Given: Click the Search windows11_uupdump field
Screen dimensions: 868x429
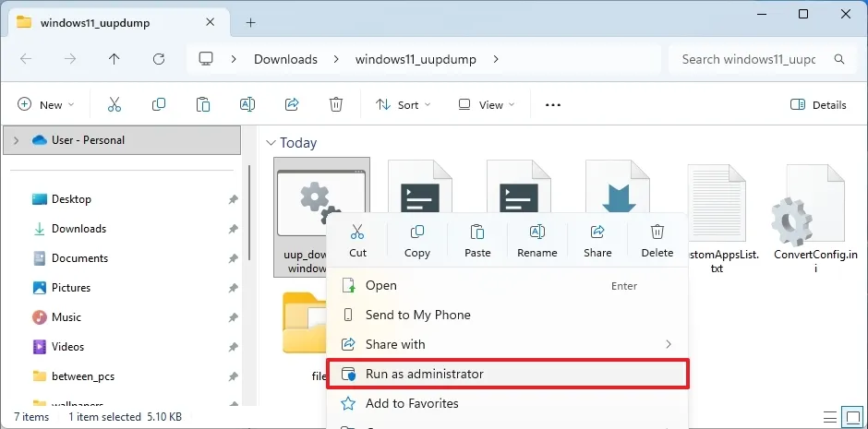Looking at the screenshot, I should 750,59.
